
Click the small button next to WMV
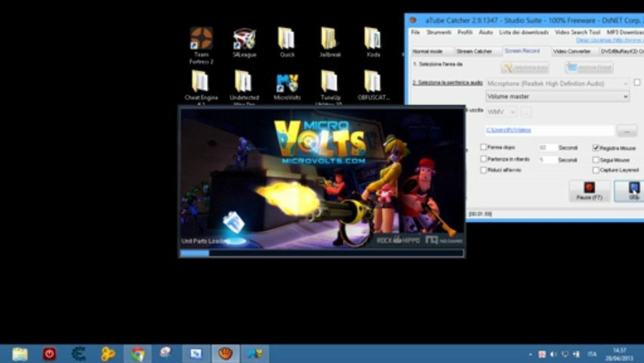click(526, 112)
